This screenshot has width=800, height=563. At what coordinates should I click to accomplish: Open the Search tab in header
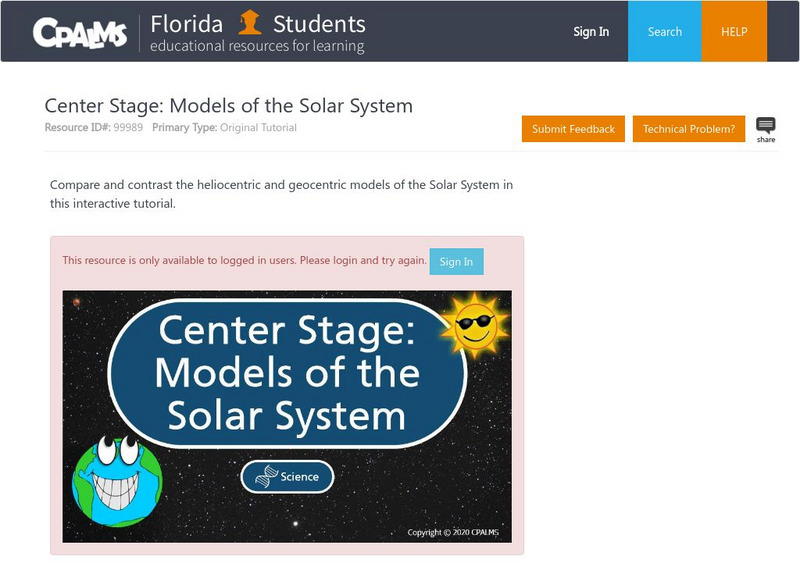tap(665, 32)
